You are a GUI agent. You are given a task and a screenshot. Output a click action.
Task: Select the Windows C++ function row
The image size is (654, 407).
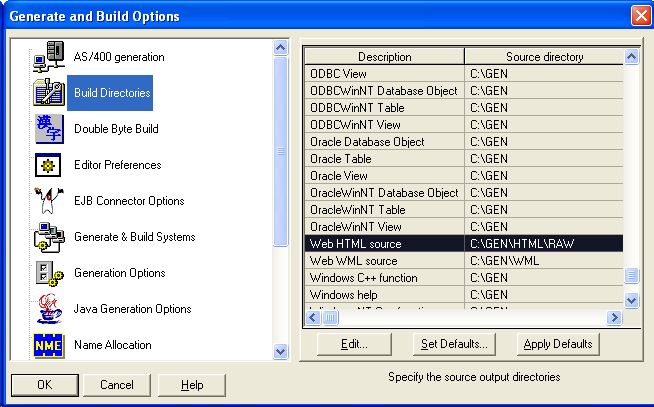pyautogui.click(x=464, y=278)
